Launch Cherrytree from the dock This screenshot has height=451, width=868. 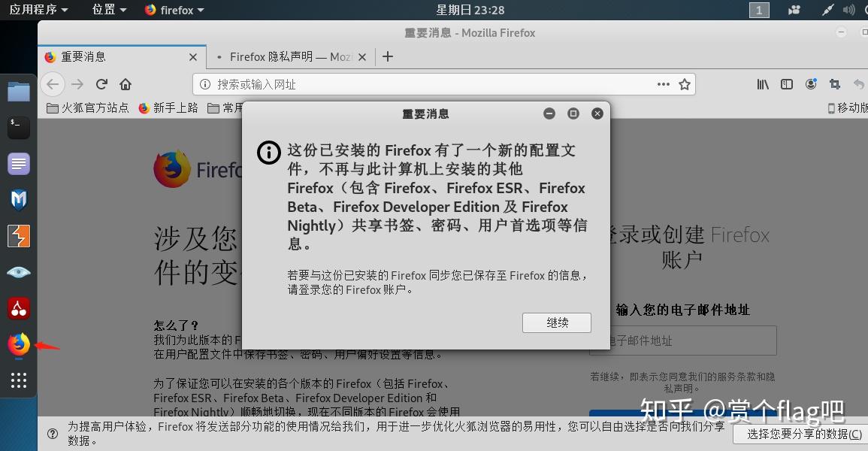(19, 308)
